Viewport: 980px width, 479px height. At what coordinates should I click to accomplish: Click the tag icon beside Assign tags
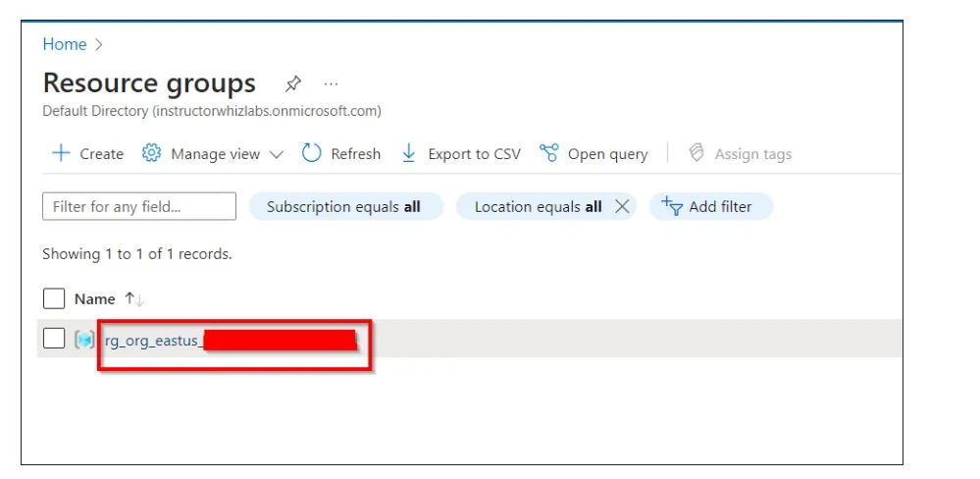click(x=696, y=153)
